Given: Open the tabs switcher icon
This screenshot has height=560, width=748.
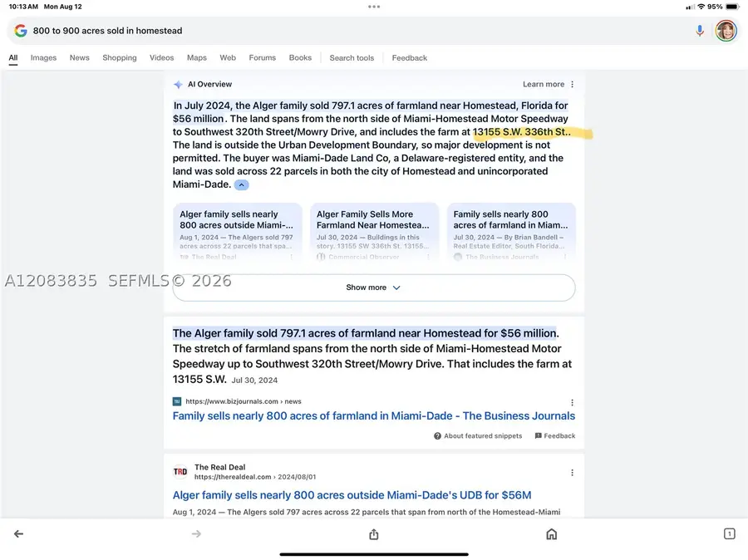Looking at the screenshot, I should [730, 533].
